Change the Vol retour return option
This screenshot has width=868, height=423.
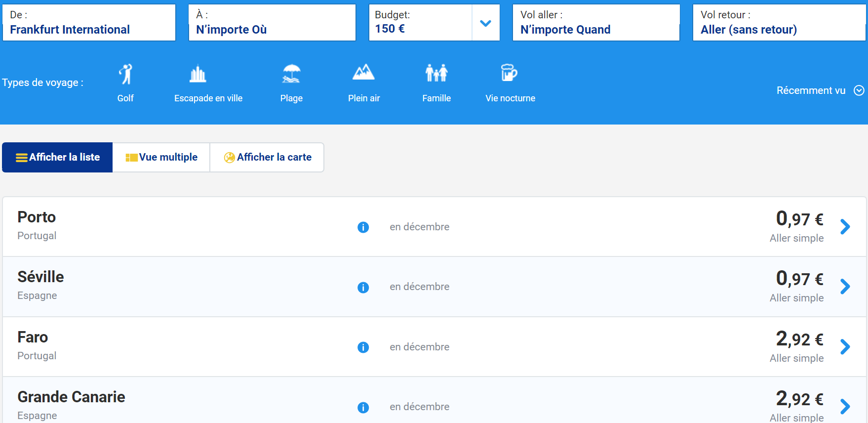point(779,23)
